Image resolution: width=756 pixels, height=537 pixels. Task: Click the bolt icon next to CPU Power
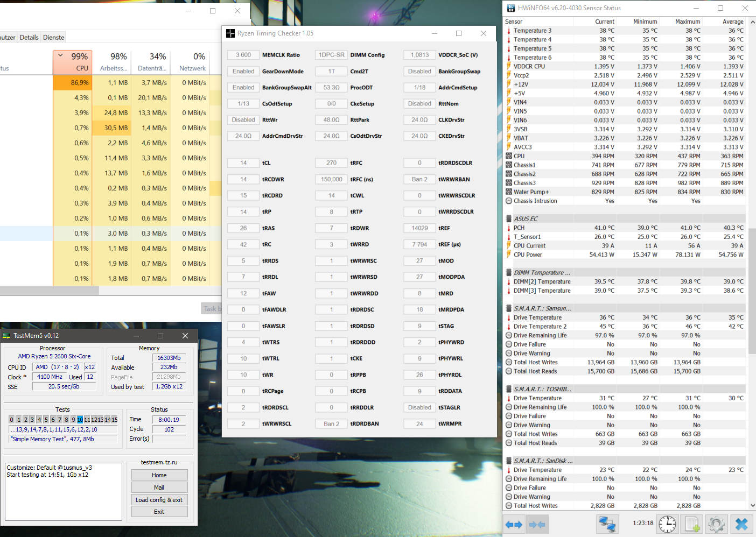[509, 255]
